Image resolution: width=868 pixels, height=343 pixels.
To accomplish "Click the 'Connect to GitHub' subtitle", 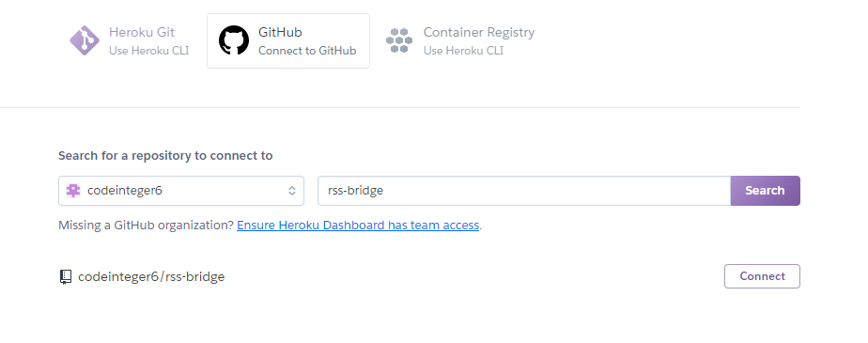I will tap(307, 51).
